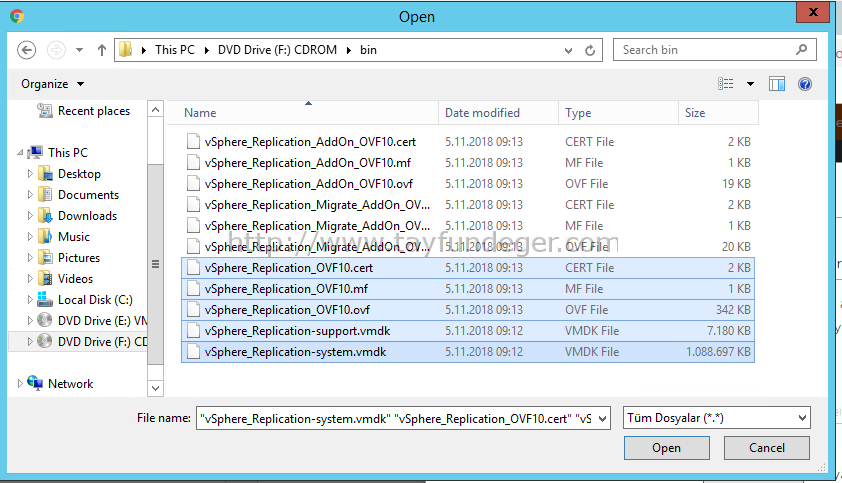Image resolution: width=842 pixels, height=483 pixels.
Task: Expand the Downloads tree node
Action: [30, 215]
